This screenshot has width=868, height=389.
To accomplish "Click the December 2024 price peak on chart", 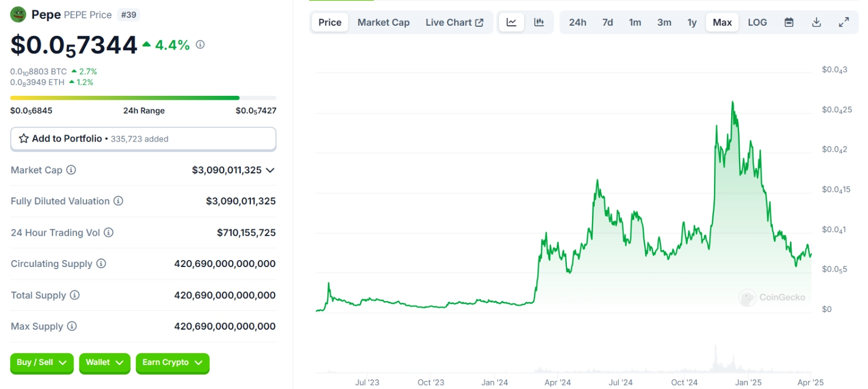I will coord(733,103).
